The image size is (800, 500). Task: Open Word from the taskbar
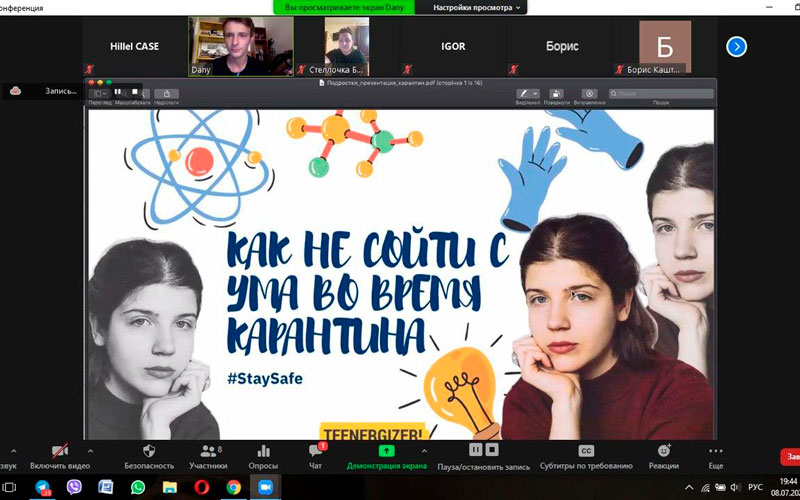pos(106,487)
